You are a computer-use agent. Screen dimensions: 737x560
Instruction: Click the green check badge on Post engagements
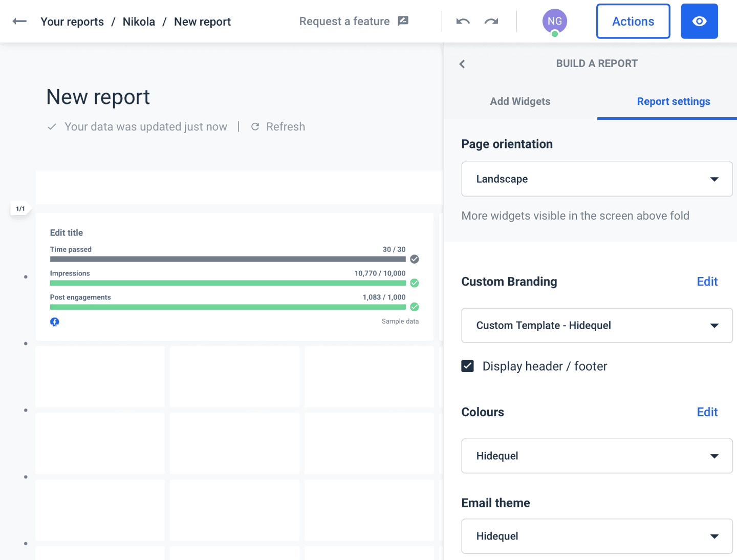[414, 307]
